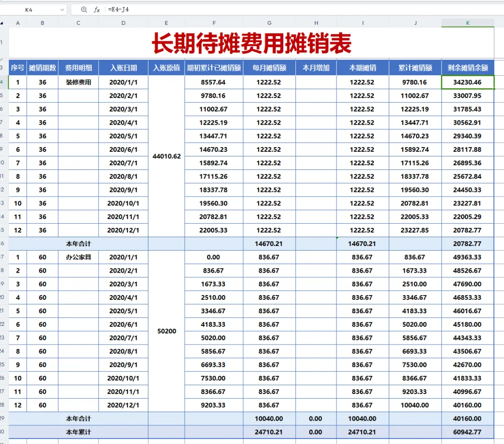Click the 期初累计已摊销额 header cell
The image size is (504, 444).
coord(214,68)
